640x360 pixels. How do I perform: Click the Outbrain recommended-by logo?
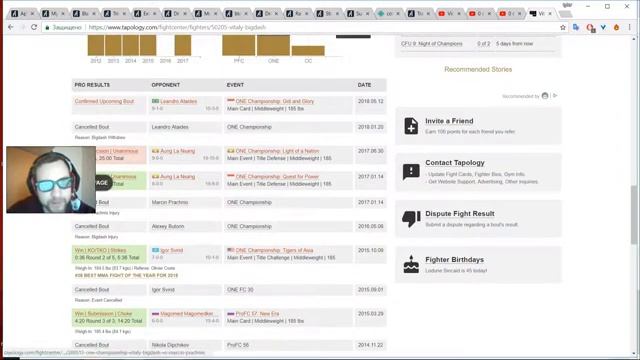click(x=545, y=96)
